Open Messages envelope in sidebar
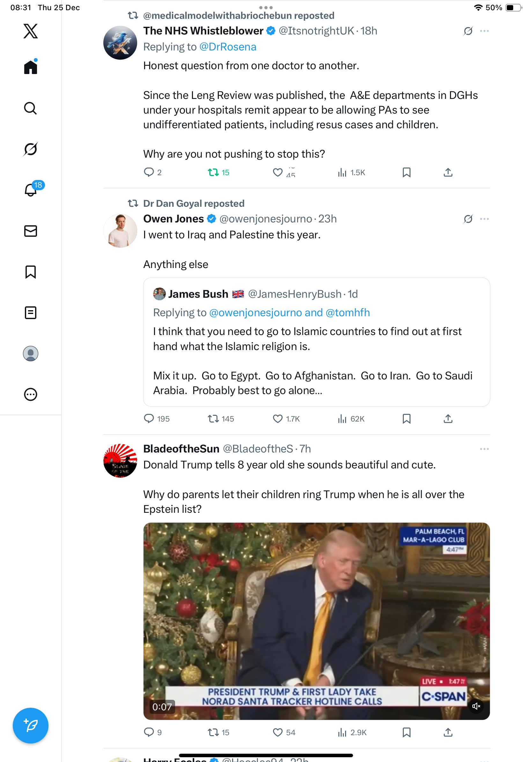The width and height of the screenshot is (532, 762). [31, 231]
